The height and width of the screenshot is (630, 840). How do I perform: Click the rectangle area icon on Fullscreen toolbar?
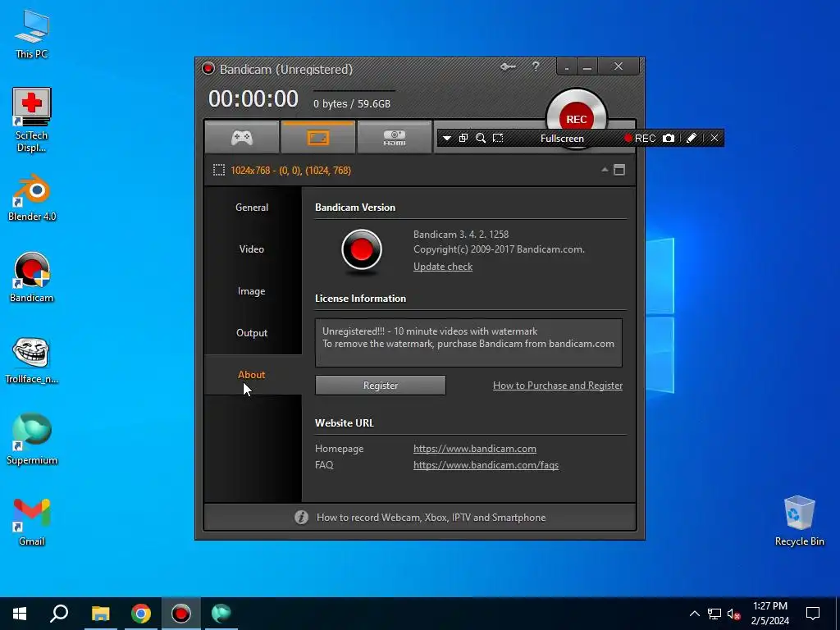coord(498,138)
